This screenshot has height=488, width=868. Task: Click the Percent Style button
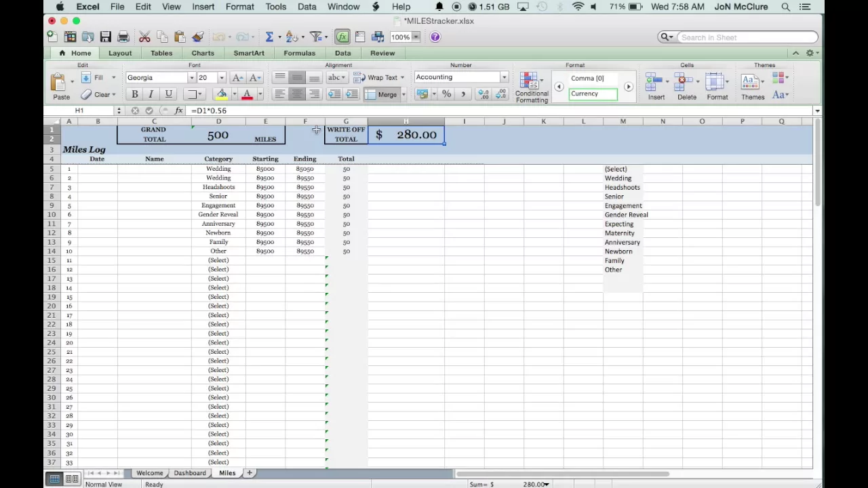(446, 94)
